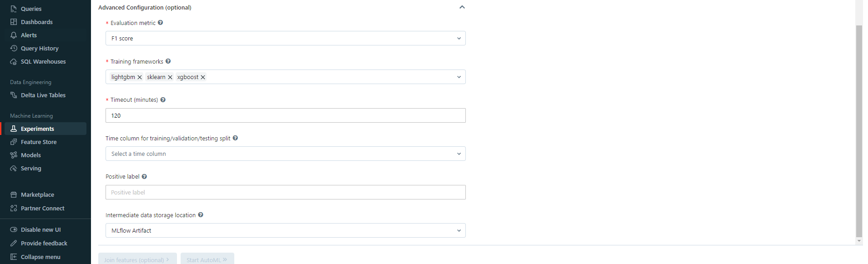Remove the xgboost framework tag
This screenshot has width=868, height=264.
pyautogui.click(x=203, y=77)
